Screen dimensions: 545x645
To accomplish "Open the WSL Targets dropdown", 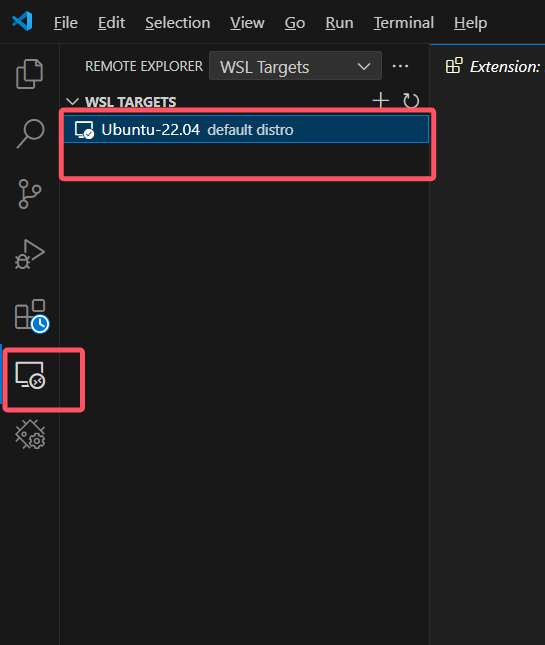I will click(x=295, y=66).
